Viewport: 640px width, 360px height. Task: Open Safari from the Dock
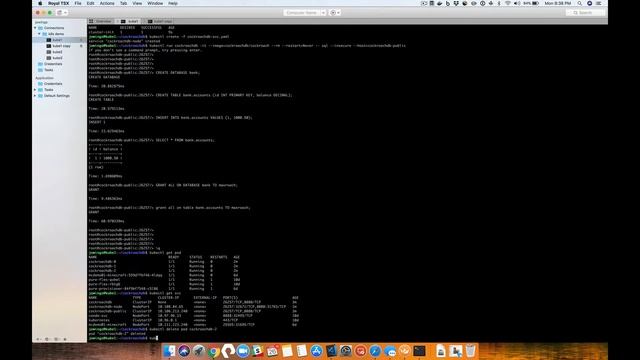[375, 351]
